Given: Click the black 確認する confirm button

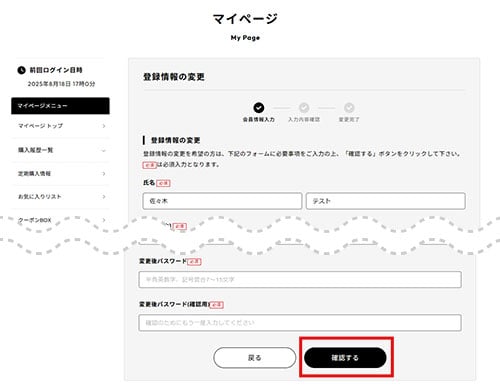Looking at the screenshot, I should (x=345, y=358).
